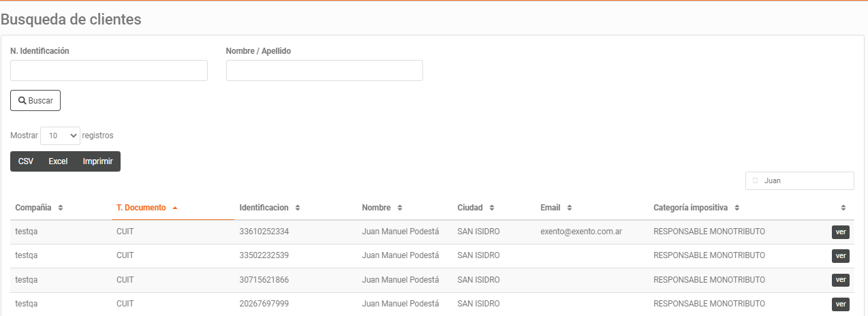Click Imprimir to print the table

coord(98,161)
